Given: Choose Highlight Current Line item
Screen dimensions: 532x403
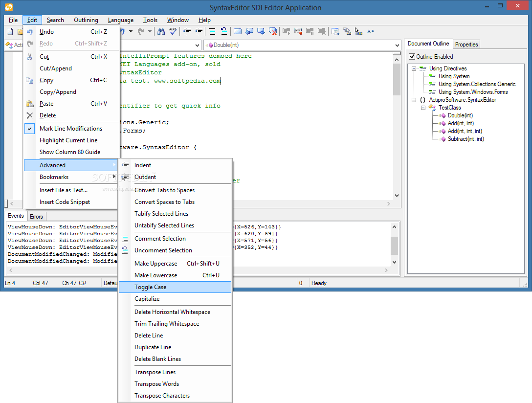Looking at the screenshot, I should (x=71, y=140).
